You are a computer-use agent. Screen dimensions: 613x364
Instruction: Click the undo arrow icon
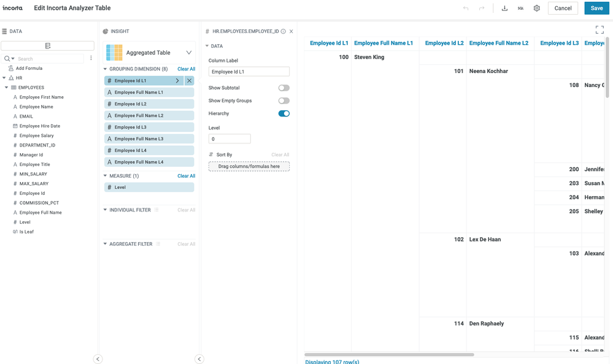coord(466,9)
